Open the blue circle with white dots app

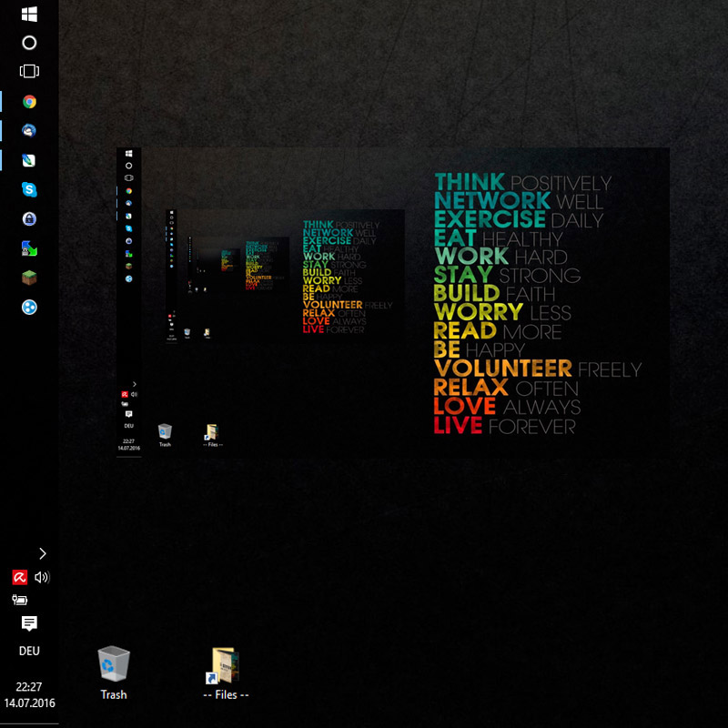(29, 307)
